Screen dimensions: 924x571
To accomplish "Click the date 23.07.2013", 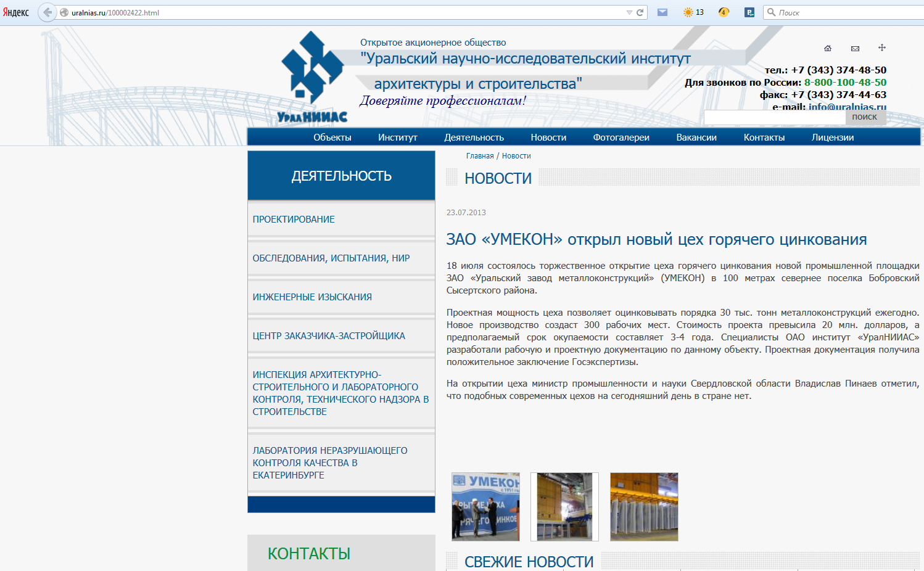I will coord(466,213).
